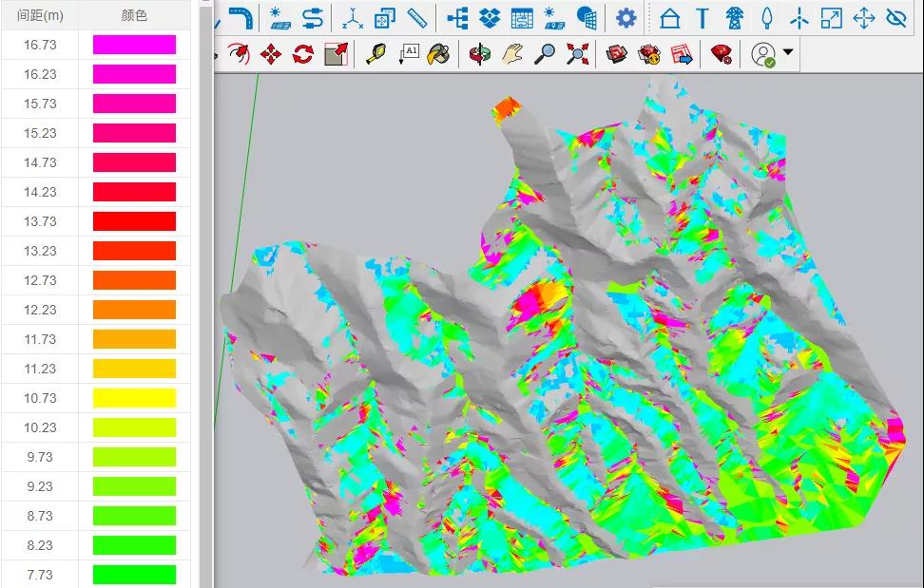Click the Zoom magnifier tool

click(545, 54)
